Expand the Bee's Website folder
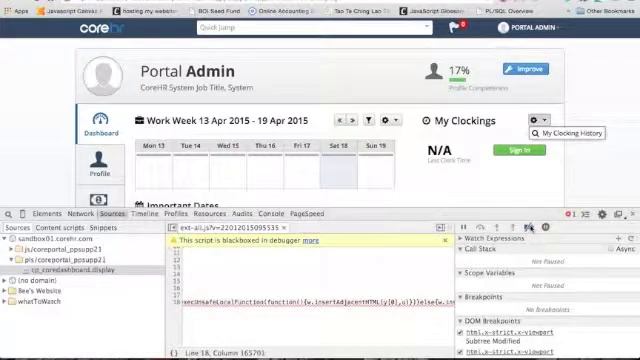 [x=4, y=291]
